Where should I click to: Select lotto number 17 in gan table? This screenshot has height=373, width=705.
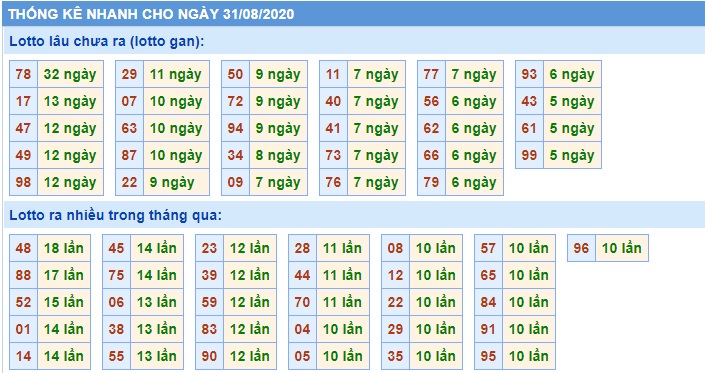point(23,101)
